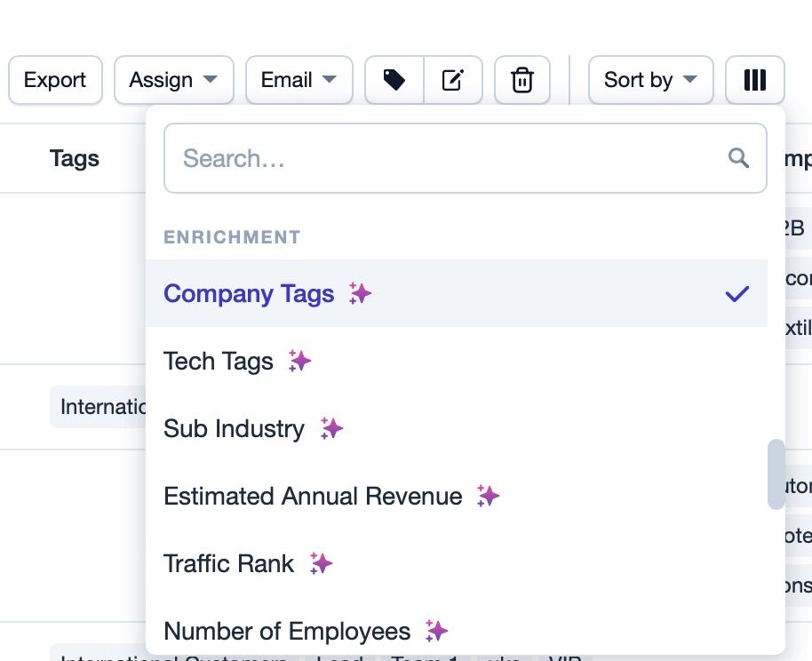Click the sparkle icon beside Company Tags
Viewport: 812px width, 661px height.
click(360, 293)
